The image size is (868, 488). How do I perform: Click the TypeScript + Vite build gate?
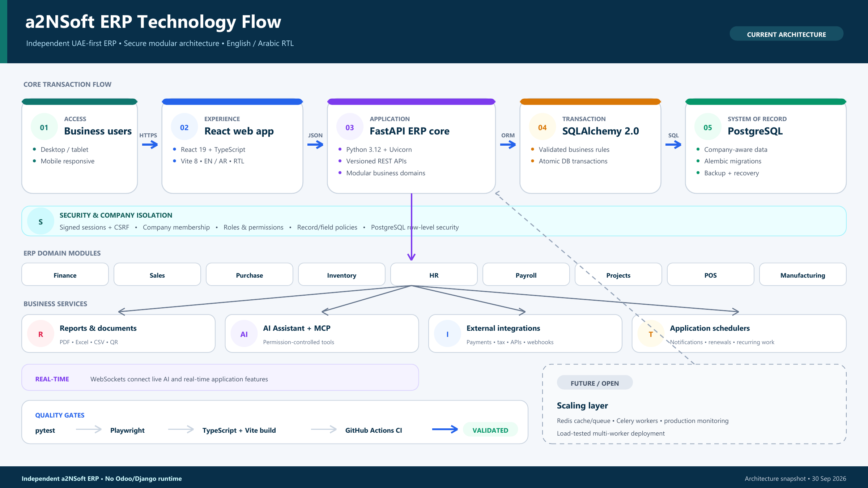click(239, 430)
